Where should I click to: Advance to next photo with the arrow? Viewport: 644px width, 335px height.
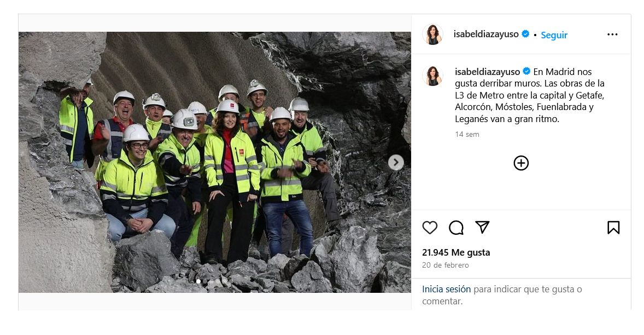396,163
